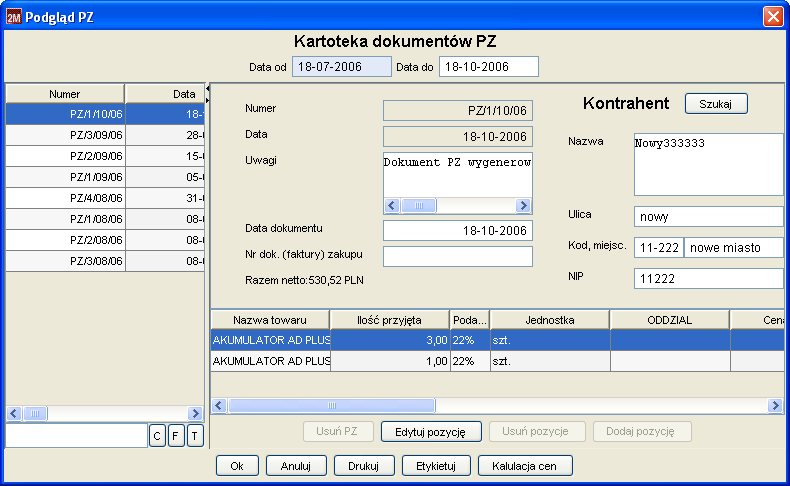
Task: Click the Jednostka column header
Action: (x=550, y=320)
